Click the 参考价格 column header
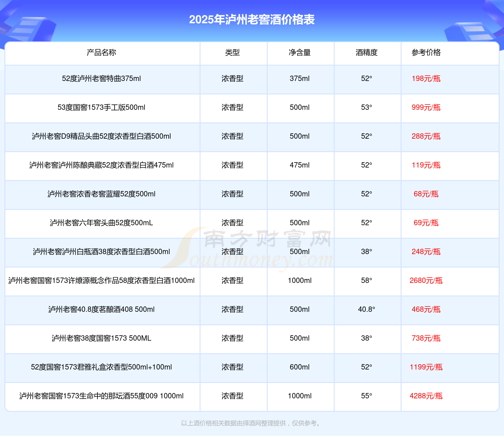This screenshot has width=504, height=437. pos(426,52)
